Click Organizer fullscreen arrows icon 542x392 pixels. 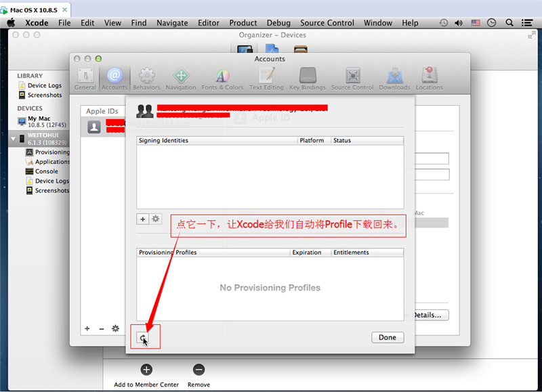click(531, 35)
